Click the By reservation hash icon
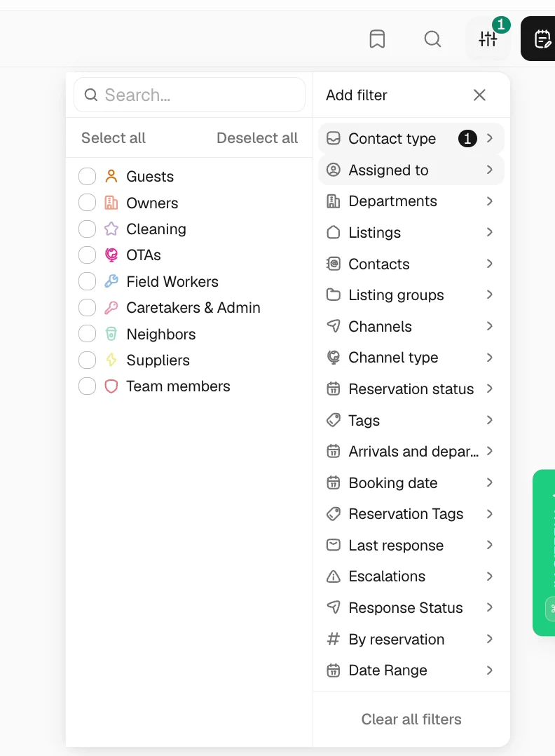This screenshot has height=756, width=555. coord(334,639)
